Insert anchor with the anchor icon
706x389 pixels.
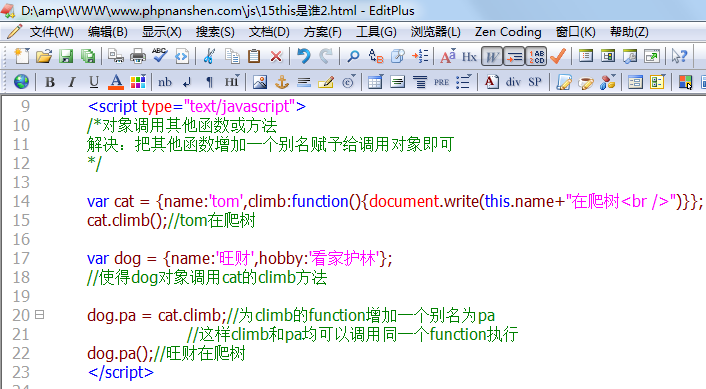282,82
